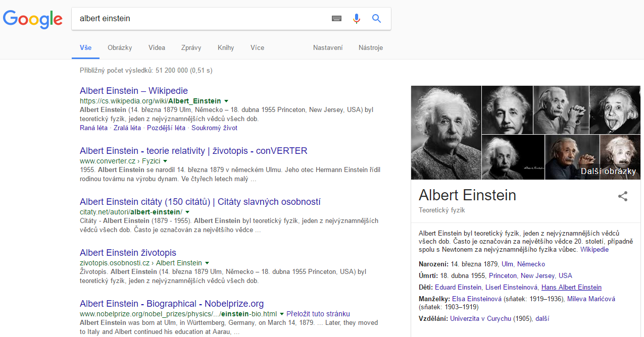This screenshot has width=644, height=337.
Task: Open the Pozdější léta sitelink
Action: 166,128
